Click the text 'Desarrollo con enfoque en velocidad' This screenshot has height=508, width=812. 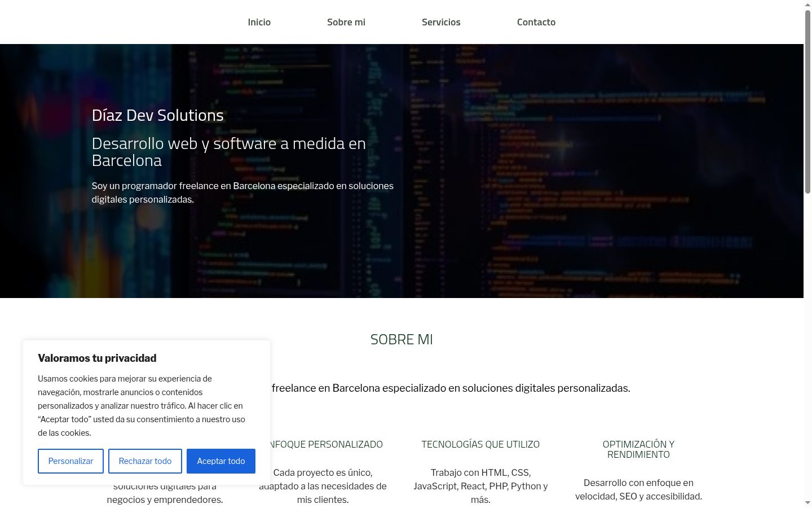[638, 489]
